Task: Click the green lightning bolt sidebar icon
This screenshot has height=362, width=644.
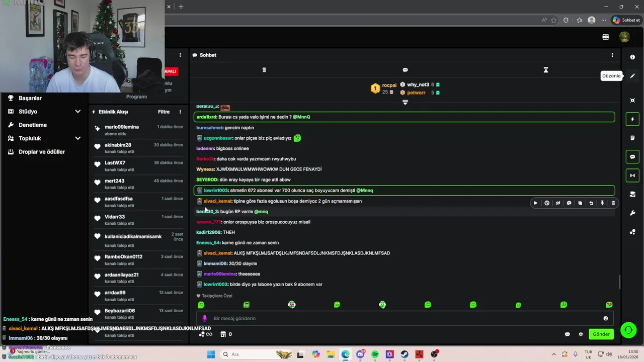Action: pos(632,119)
